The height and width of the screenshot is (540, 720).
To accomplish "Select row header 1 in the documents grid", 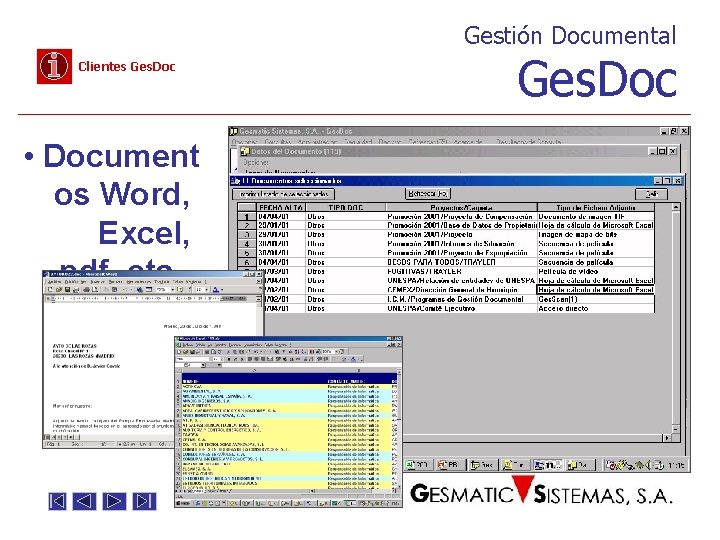I will click(247, 216).
